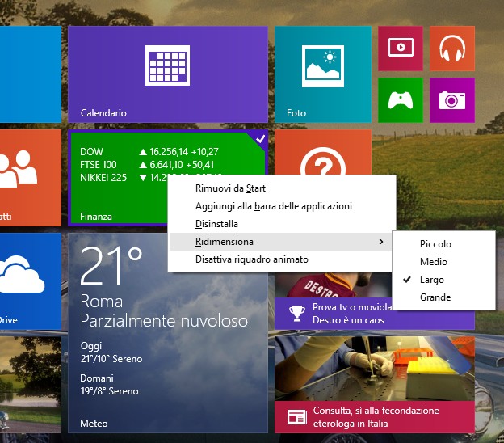Image resolution: width=504 pixels, height=443 pixels.
Task: Click the lab photo news thumbnail
Action: click(375, 369)
